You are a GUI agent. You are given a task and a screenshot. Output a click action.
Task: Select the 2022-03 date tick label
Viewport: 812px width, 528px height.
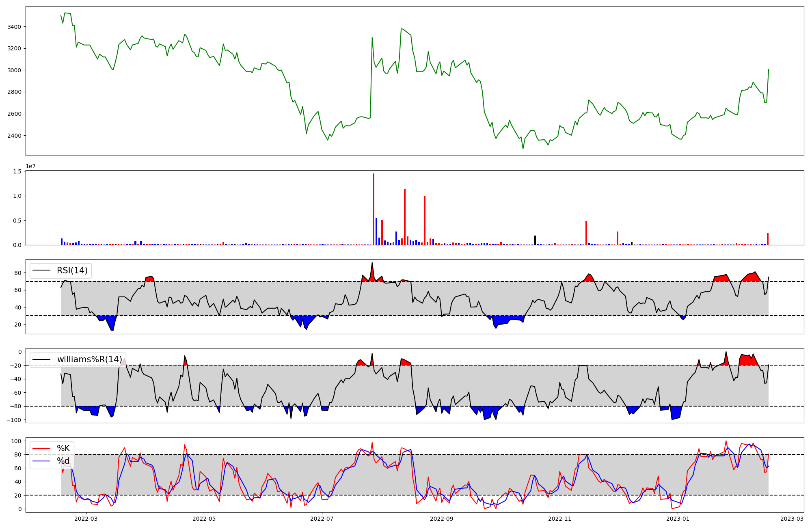pyautogui.click(x=86, y=519)
